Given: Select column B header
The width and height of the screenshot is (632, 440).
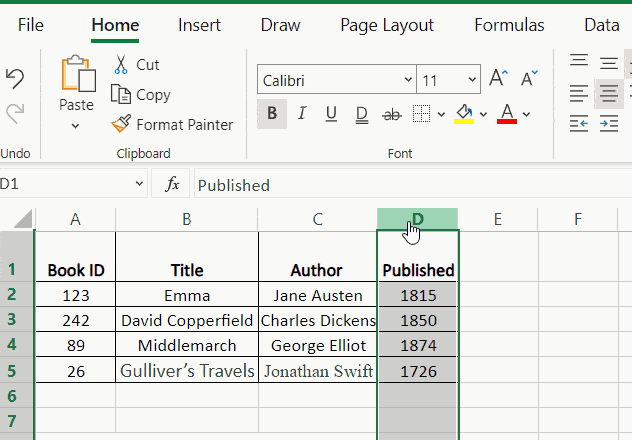Looking at the screenshot, I should 187,220.
